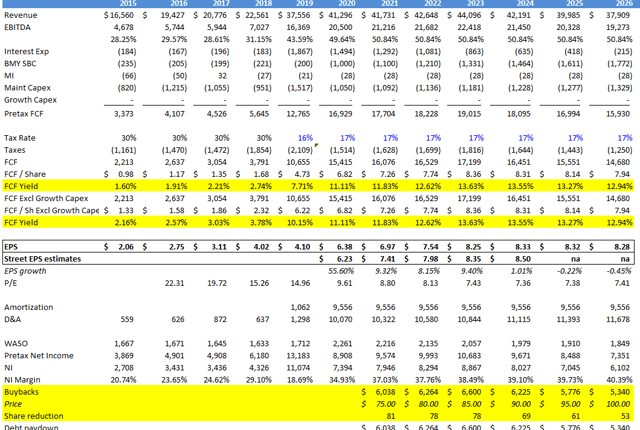Click the 2019 revenue cell 37,556
The width and height of the screenshot is (640, 430).
(298, 15)
